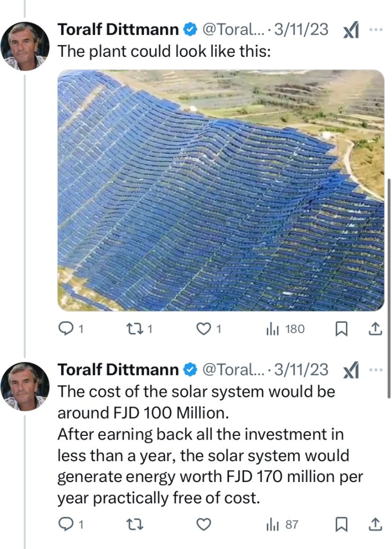Share the FJD 100 Million tweet
392x549 pixels.
[x=376, y=524]
